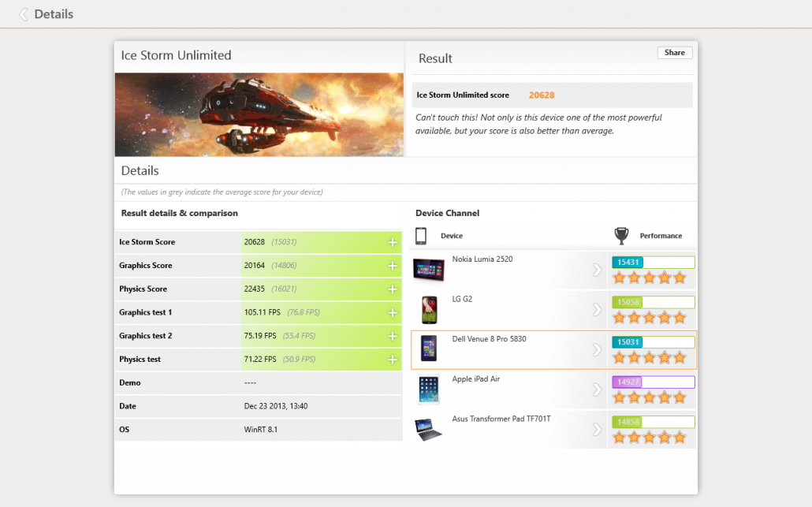
Task: Click the Dell Venue 8 Pro thumbnail
Action: click(428, 348)
